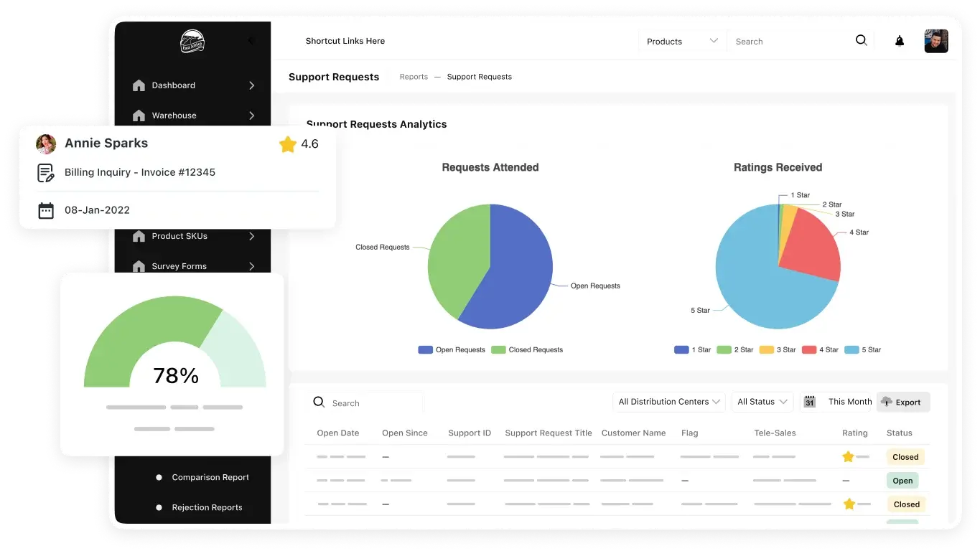Click the Product SKUs sidebar icon

tap(139, 236)
